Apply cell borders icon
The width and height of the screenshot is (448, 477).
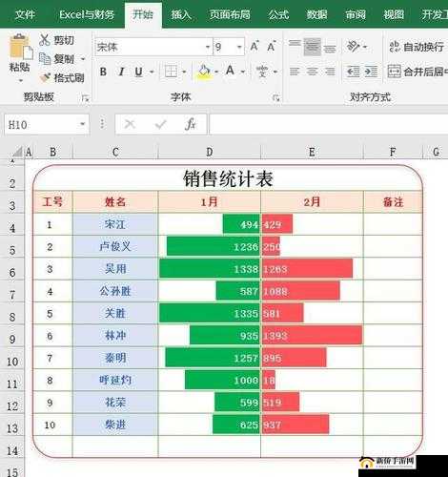(171, 72)
